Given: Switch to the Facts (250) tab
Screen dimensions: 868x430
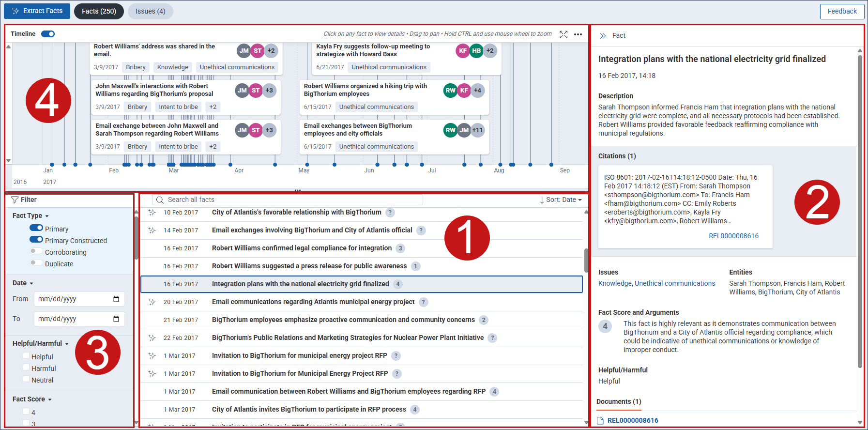Looking at the screenshot, I should 99,11.
